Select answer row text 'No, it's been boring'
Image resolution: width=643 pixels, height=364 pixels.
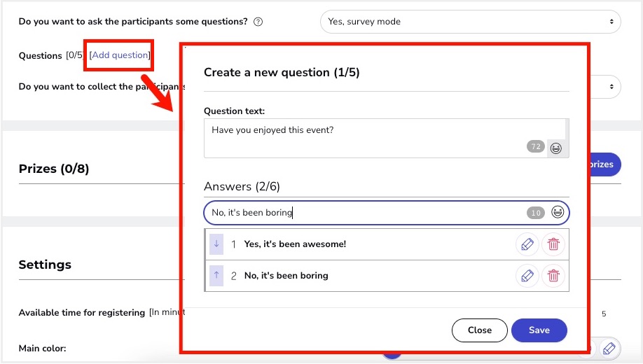click(286, 276)
